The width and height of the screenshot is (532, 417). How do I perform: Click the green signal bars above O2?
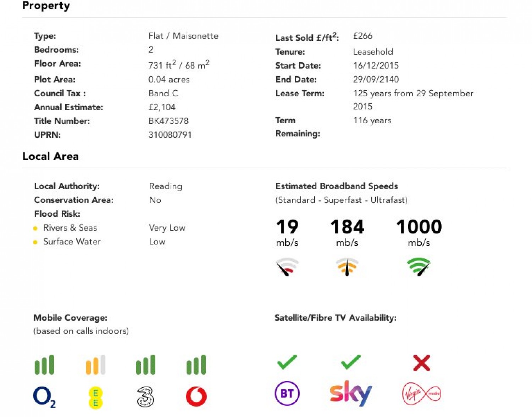point(44,365)
